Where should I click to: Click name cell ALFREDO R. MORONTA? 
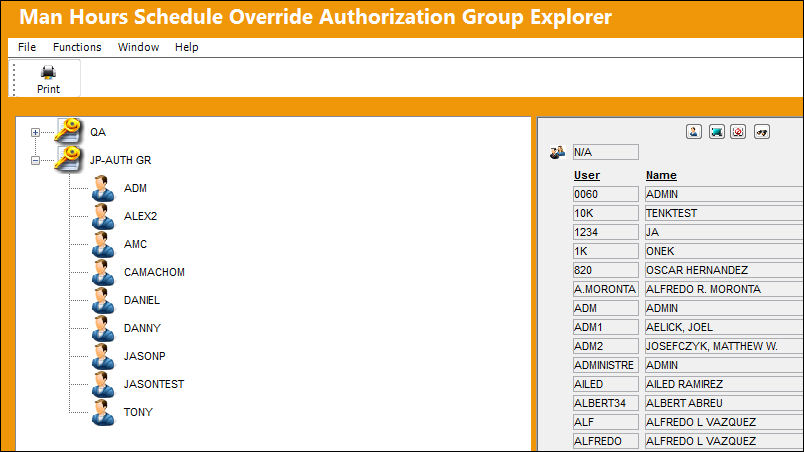(724, 289)
